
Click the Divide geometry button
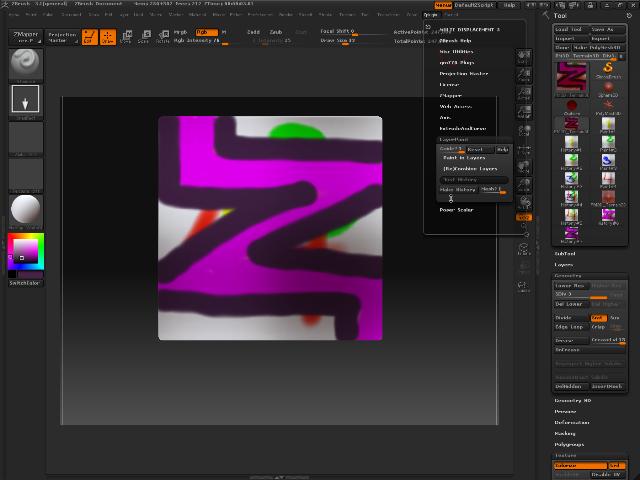pyautogui.click(x=564, y=318)
